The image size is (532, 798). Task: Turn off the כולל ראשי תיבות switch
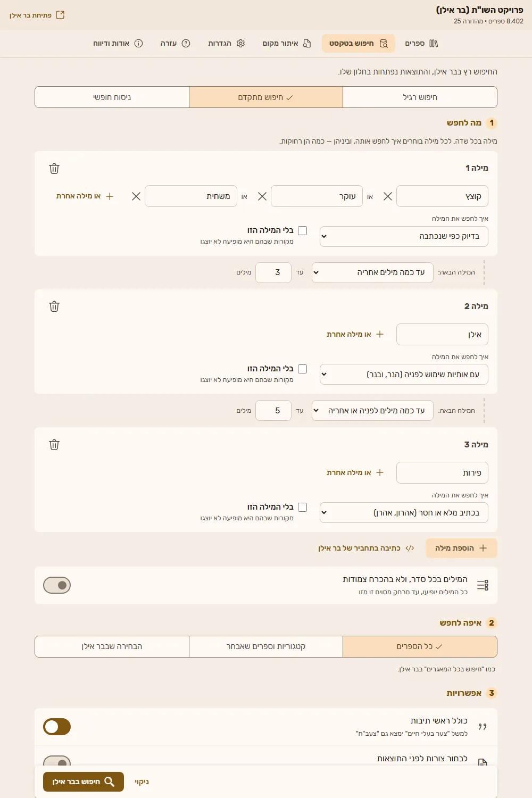coord(57,727)
